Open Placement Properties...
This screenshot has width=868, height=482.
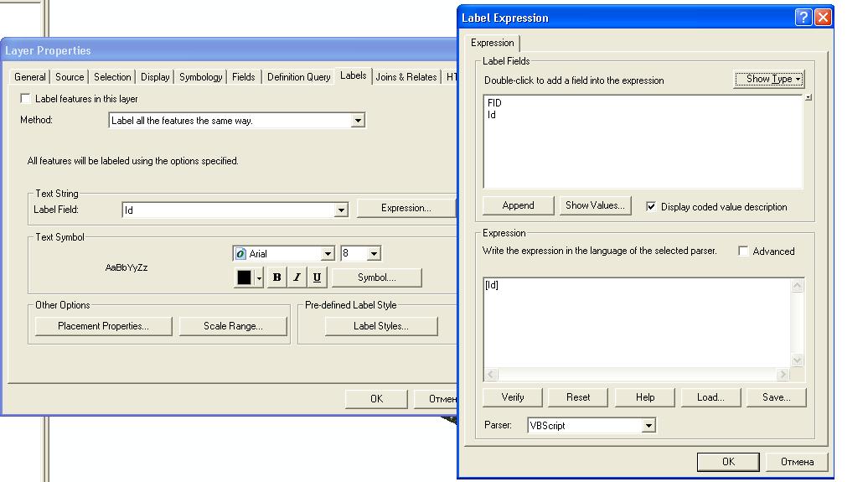point(104,326)
